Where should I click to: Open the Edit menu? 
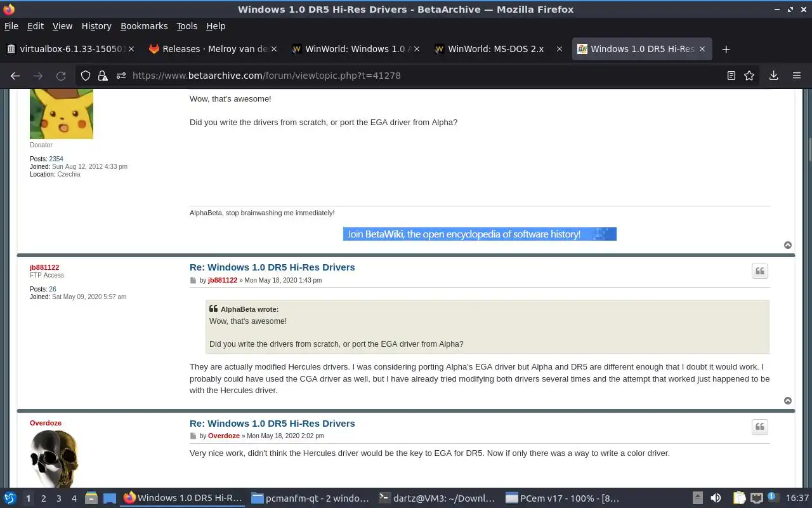[36, 26]
